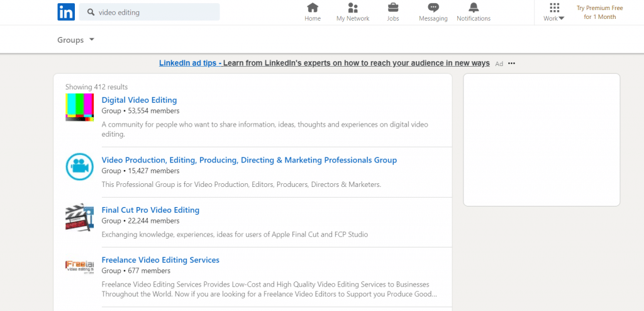Viewport: 644px width, 311px height.
Task: Expand the Work menu arrow
Action: 562,18
